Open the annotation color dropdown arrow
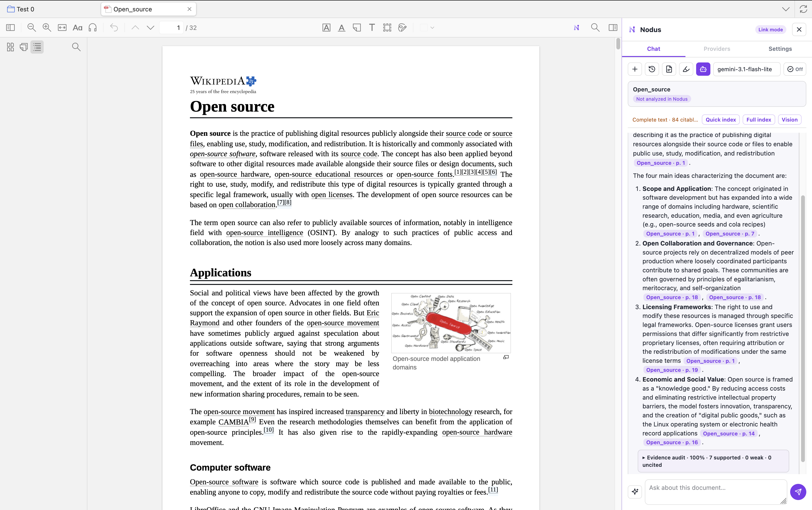Image resolution: width=812 pixels, height=510 pixels. coord(432,28)
